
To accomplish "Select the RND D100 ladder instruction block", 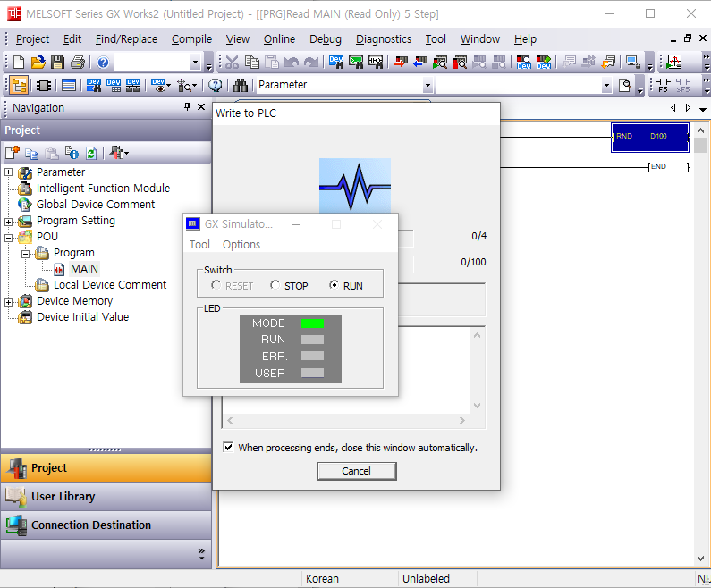I will [x=650, y=138].
